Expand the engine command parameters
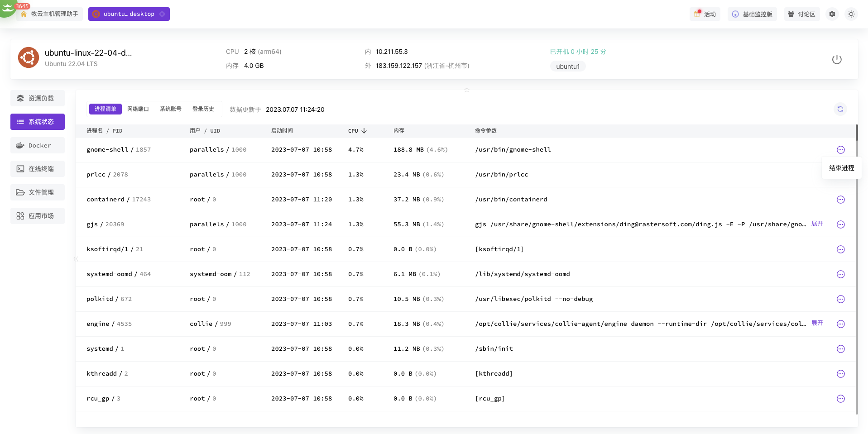Viewport: 868px width, 434px height. point(817,323)
